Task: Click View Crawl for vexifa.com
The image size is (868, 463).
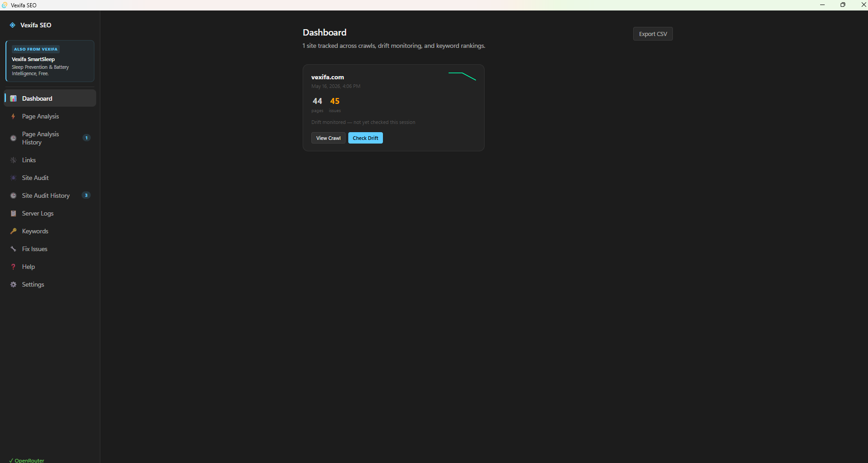Action: 328,138
